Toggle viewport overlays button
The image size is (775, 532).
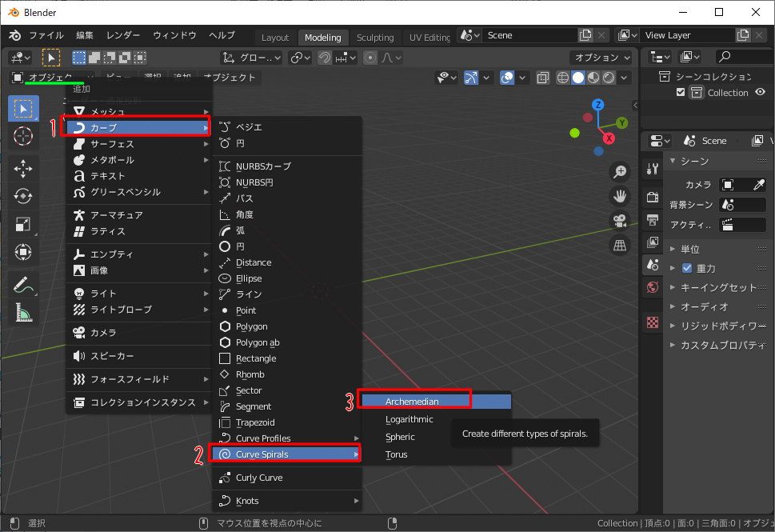[506, 78]
